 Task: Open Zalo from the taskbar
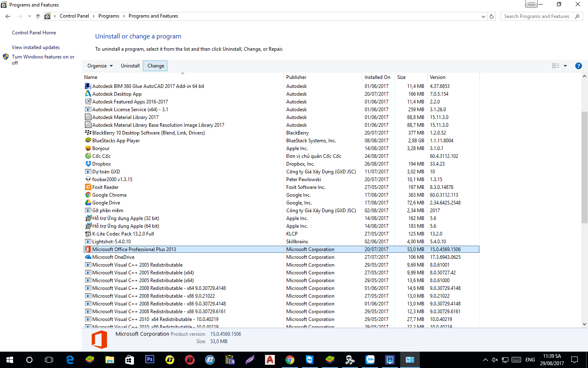point(370,359)
